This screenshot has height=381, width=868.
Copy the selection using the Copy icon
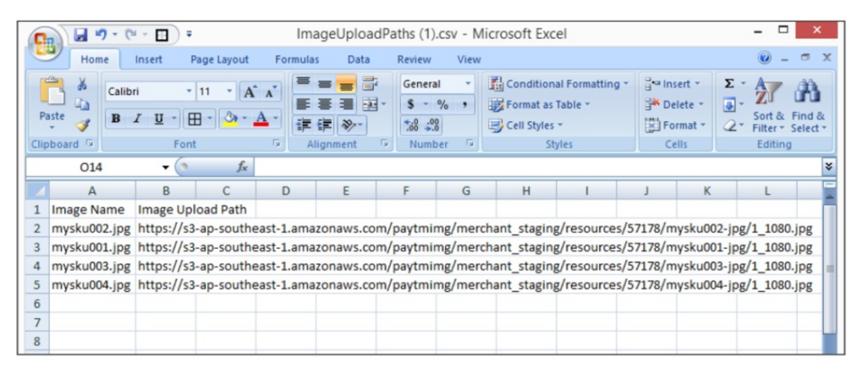[x=82, y=104]
